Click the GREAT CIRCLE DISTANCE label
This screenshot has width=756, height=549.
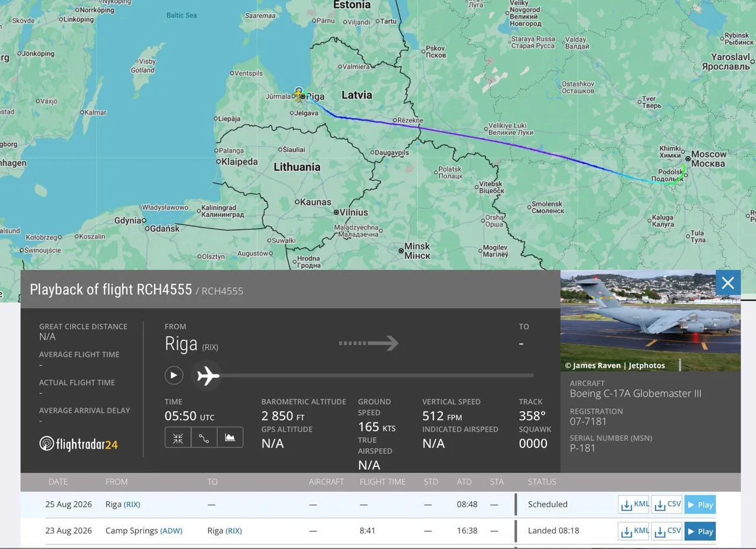[x=83, y=326]
